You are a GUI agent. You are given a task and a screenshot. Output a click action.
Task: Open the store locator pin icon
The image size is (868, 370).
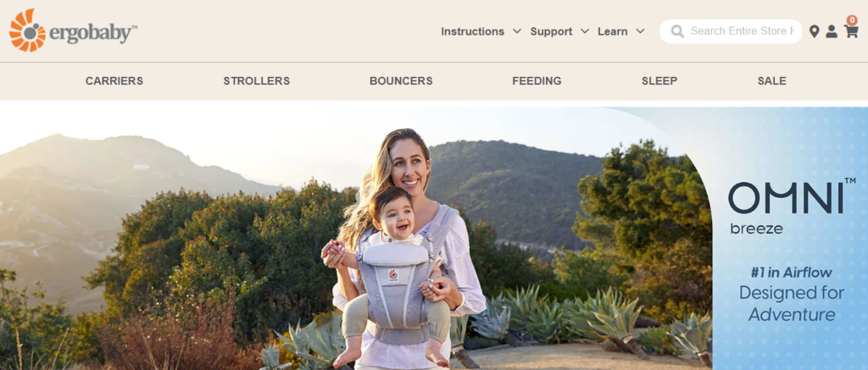[814, 31]
